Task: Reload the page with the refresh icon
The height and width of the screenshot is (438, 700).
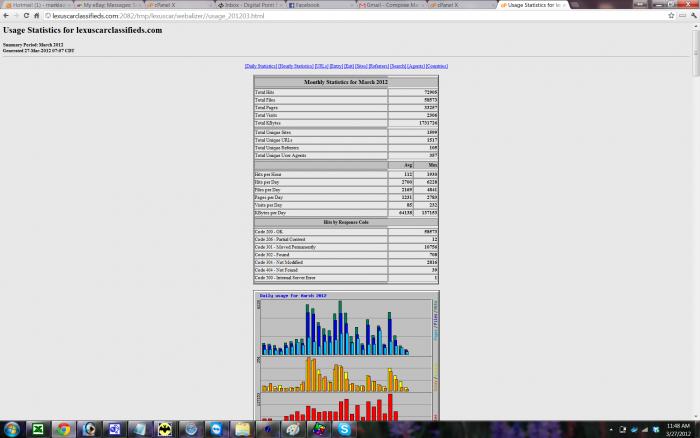Action: coord(26,16)
